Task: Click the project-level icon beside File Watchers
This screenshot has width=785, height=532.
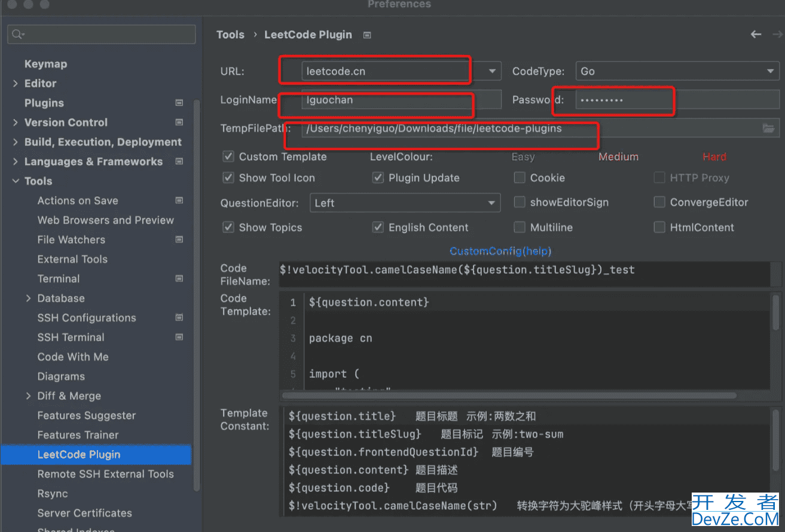Action: (x=179, y=240)
